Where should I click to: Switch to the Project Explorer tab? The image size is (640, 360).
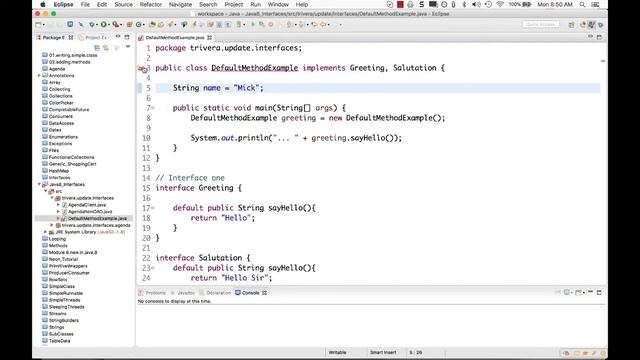pos(93,37)
